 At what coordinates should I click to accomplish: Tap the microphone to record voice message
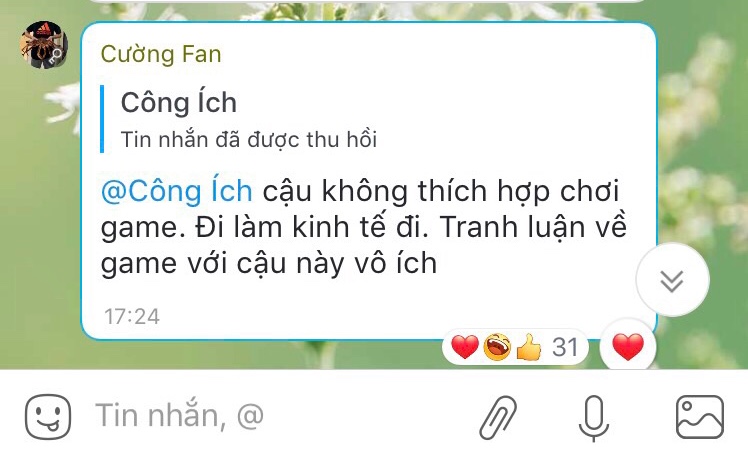point(594,418)
